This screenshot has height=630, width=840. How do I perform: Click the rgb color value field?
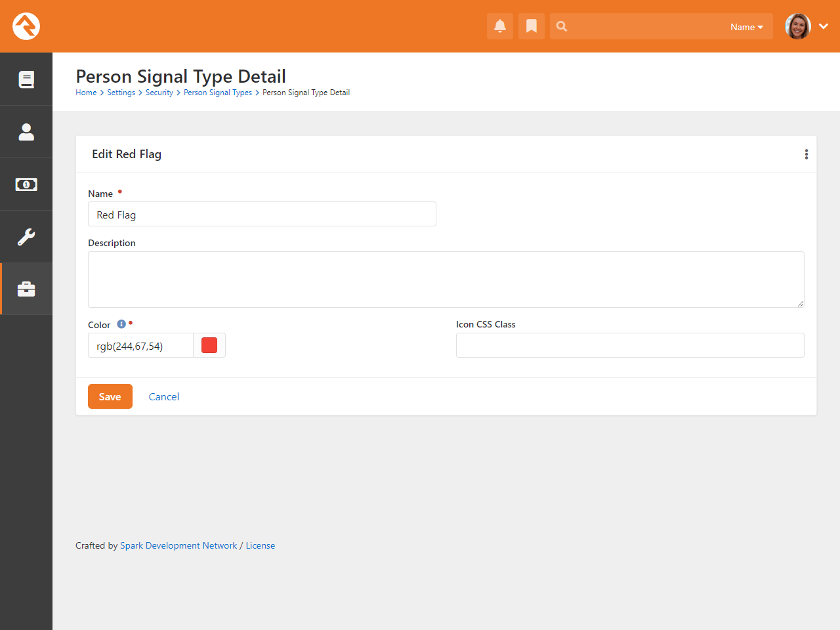140,345
